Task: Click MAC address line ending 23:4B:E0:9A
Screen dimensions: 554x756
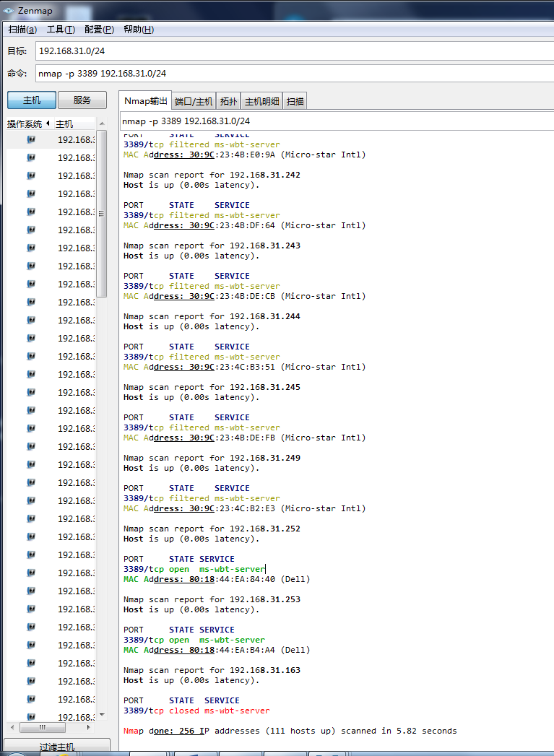Action: 244,155
